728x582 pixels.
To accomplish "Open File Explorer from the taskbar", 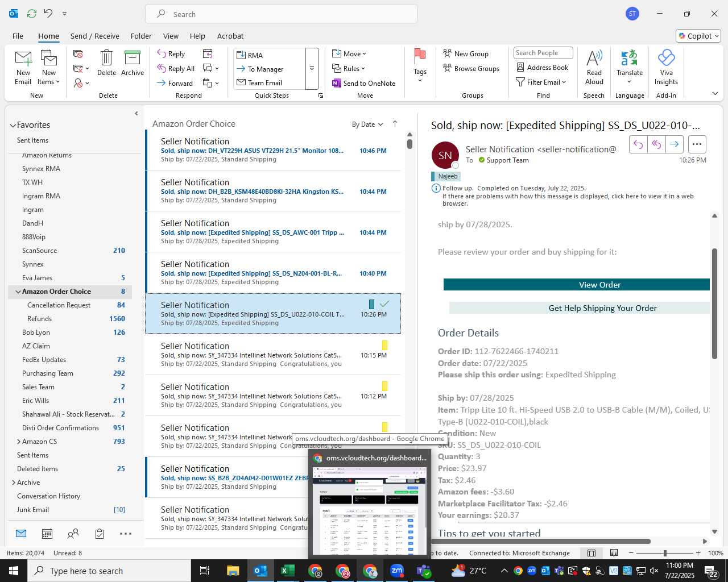I will tap(233, 571).
